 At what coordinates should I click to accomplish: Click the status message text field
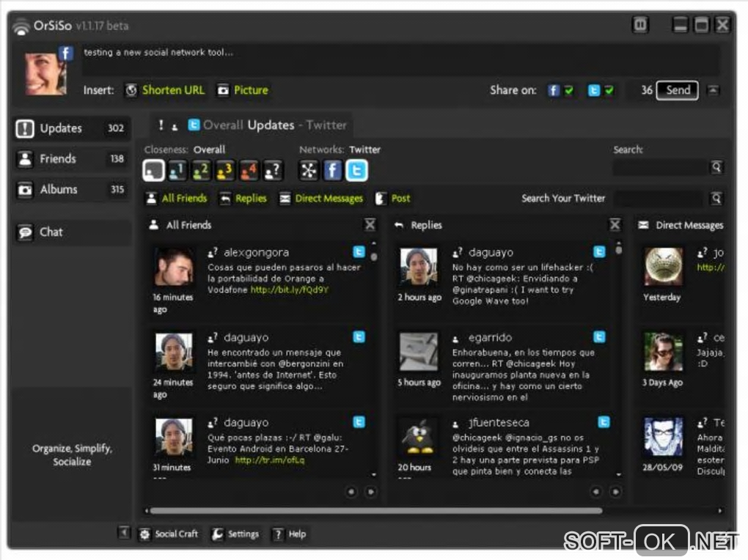point(400,60)
